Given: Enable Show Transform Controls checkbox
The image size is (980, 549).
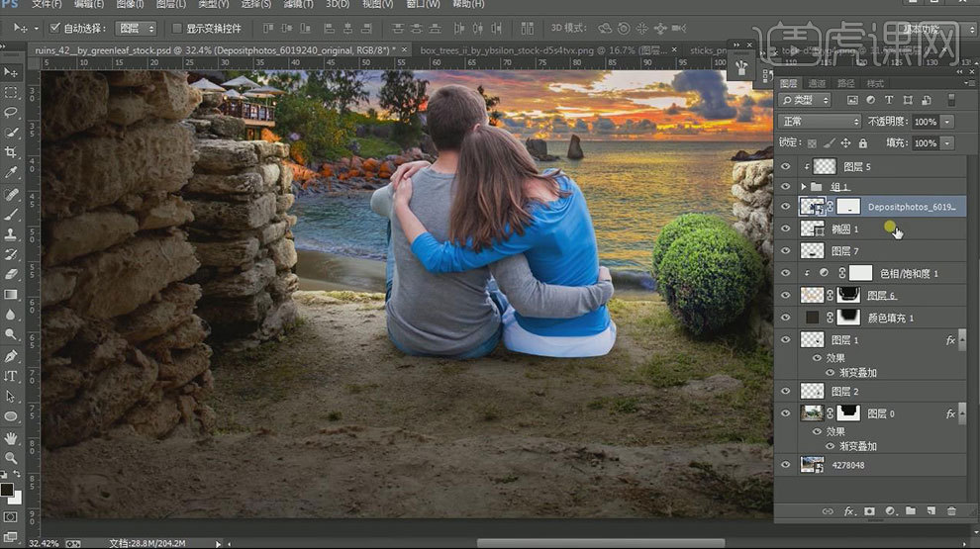Looking at the screenshot, I should click(x=176, y=28).
